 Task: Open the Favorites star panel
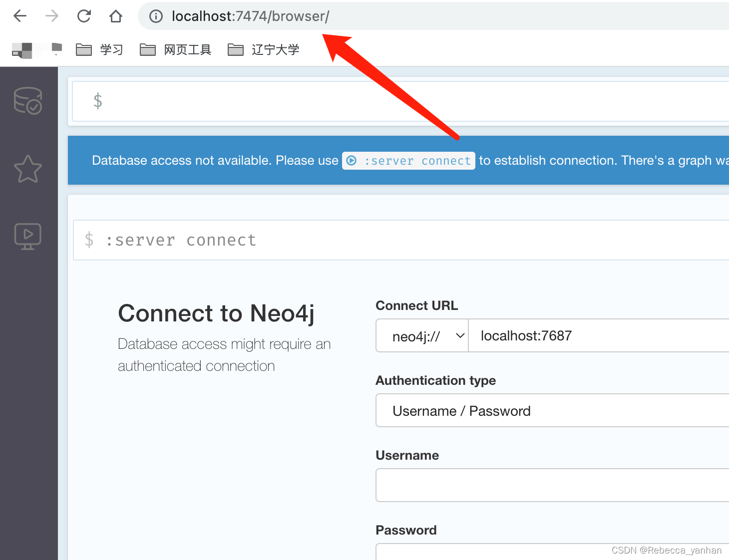point(27,169)
